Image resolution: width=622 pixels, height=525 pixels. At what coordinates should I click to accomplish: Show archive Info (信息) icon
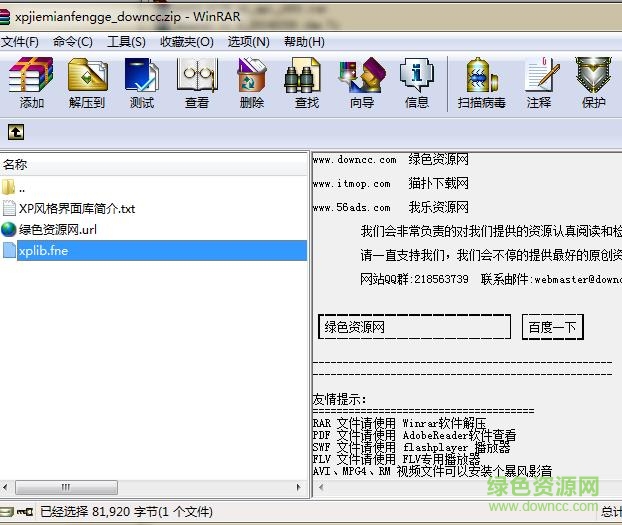(x=417, y=83)
